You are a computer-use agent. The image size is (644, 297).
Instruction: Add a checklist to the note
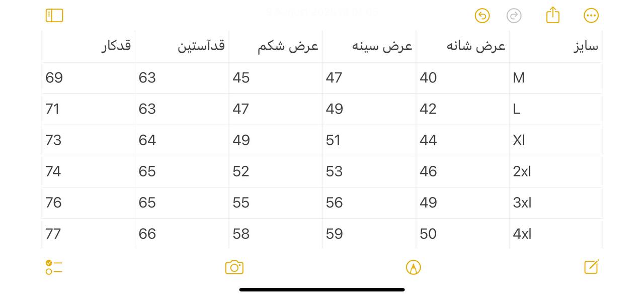point(54,267)
